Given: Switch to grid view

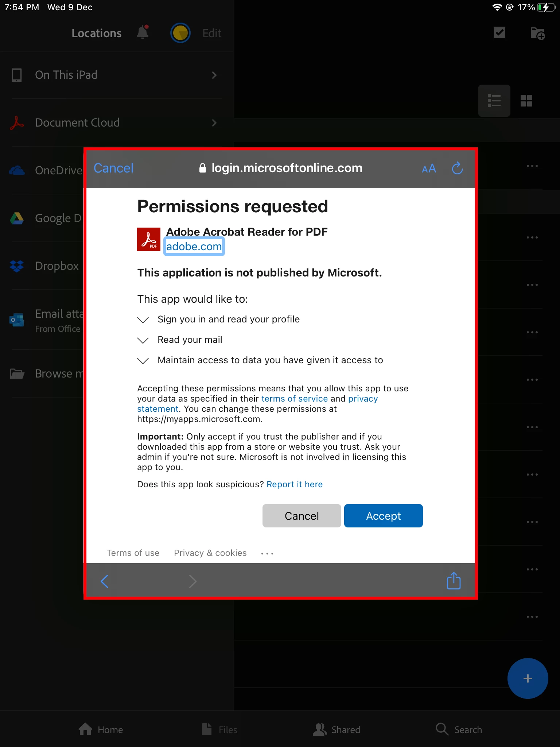Looking at the screenshot, I should 526,100.
